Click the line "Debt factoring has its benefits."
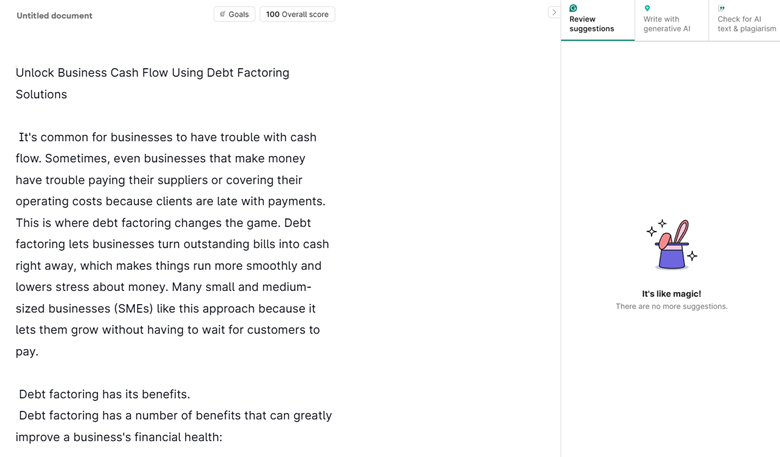Image resolution: width=780 pixels, height=457 pixels. pyautogui.click(x=104, y=394)
